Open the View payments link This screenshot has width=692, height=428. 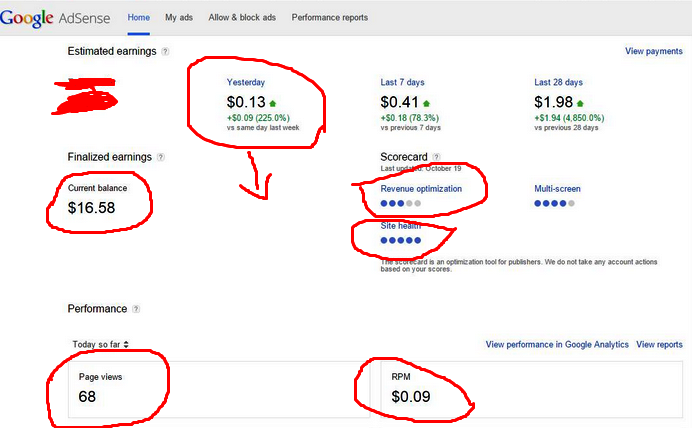tap(653, 51)
